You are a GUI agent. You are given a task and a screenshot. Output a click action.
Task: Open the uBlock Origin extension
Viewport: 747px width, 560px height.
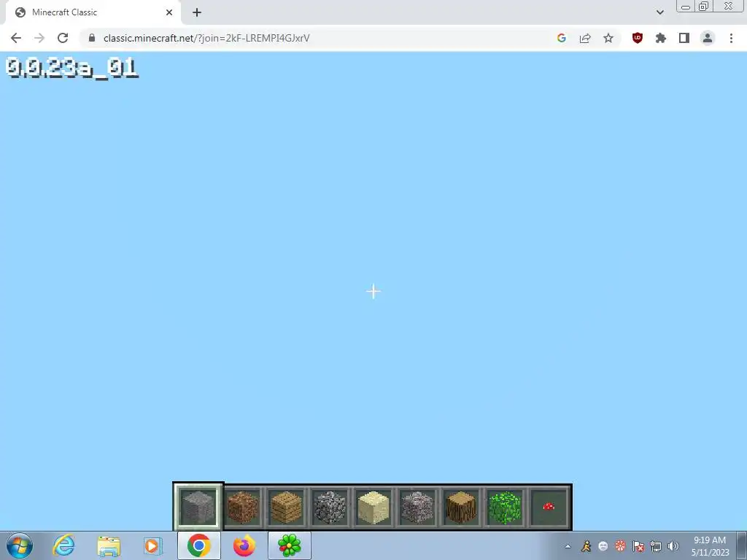[638, 38]
